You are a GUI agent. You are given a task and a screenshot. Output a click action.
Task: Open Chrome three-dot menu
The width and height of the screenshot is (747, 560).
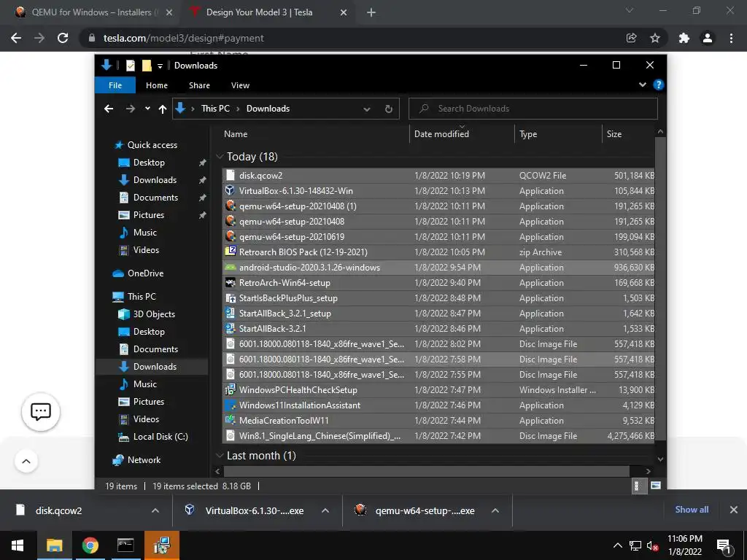[x=731, y=38]
